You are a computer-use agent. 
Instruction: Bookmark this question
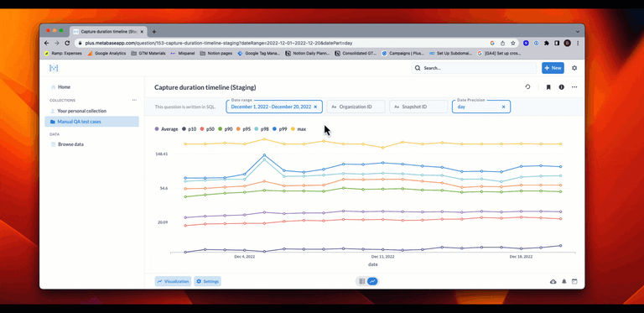(548, 87)
